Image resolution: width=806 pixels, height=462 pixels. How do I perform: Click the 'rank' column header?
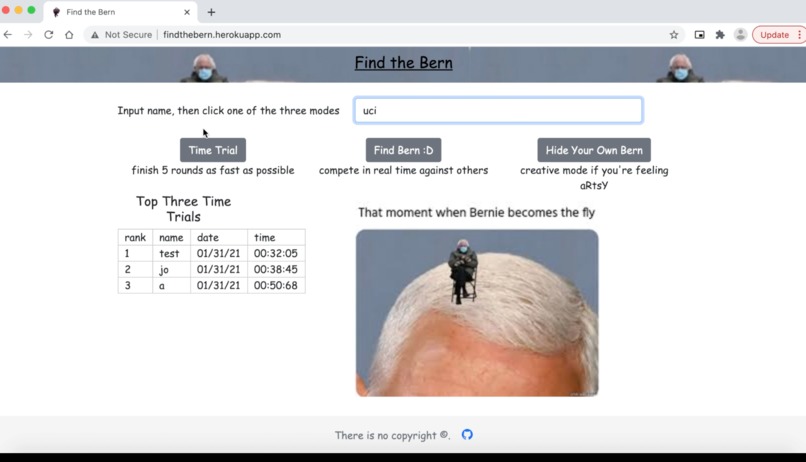pyautogui.click(x=135, y=237)
